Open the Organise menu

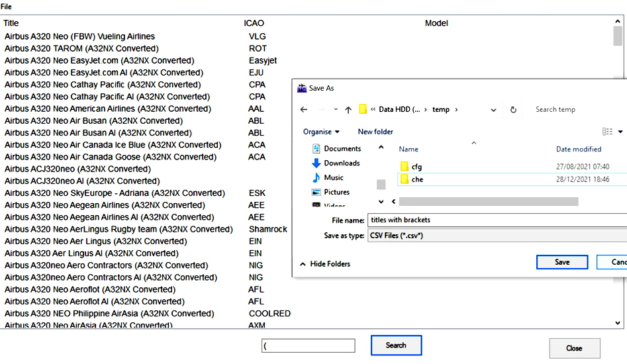point(321,132)
